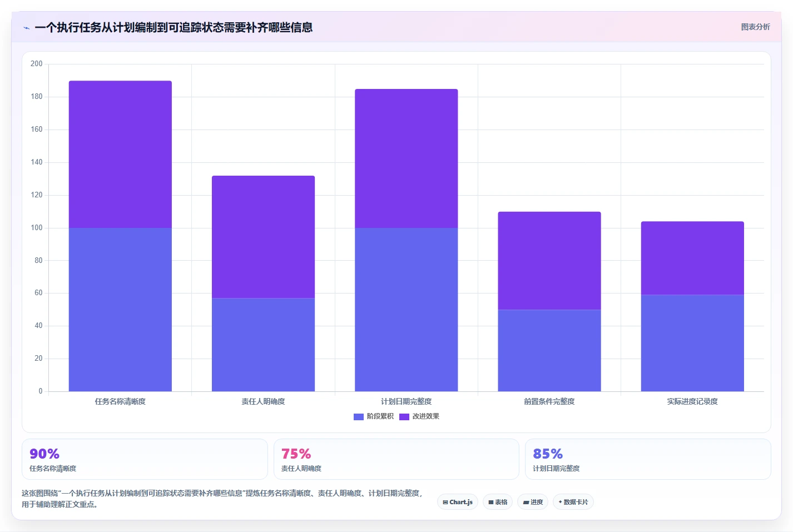Click the purple segment of 前置条件完整度 bar
The height and width of the screenshot is (532, 793).
tap(549, 261)
